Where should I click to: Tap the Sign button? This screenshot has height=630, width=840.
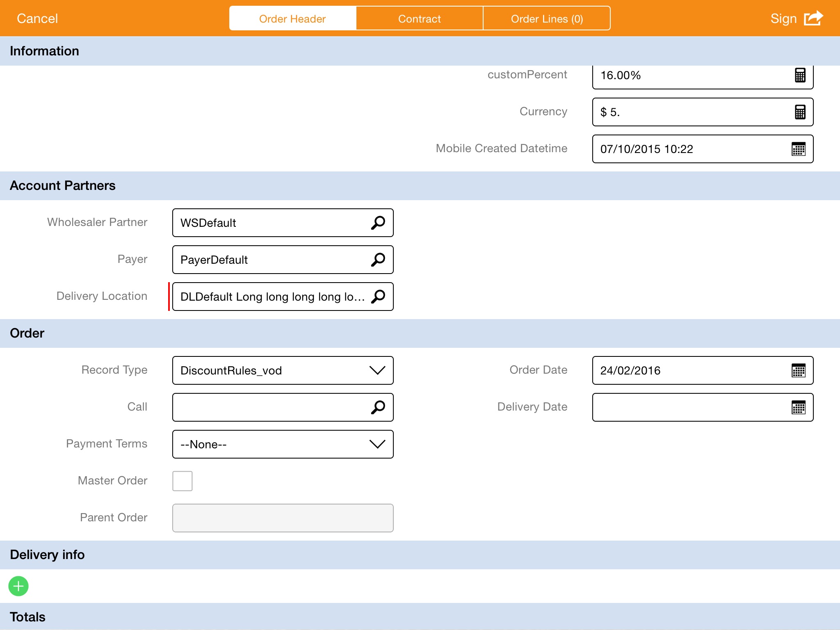tap(783, 18)
